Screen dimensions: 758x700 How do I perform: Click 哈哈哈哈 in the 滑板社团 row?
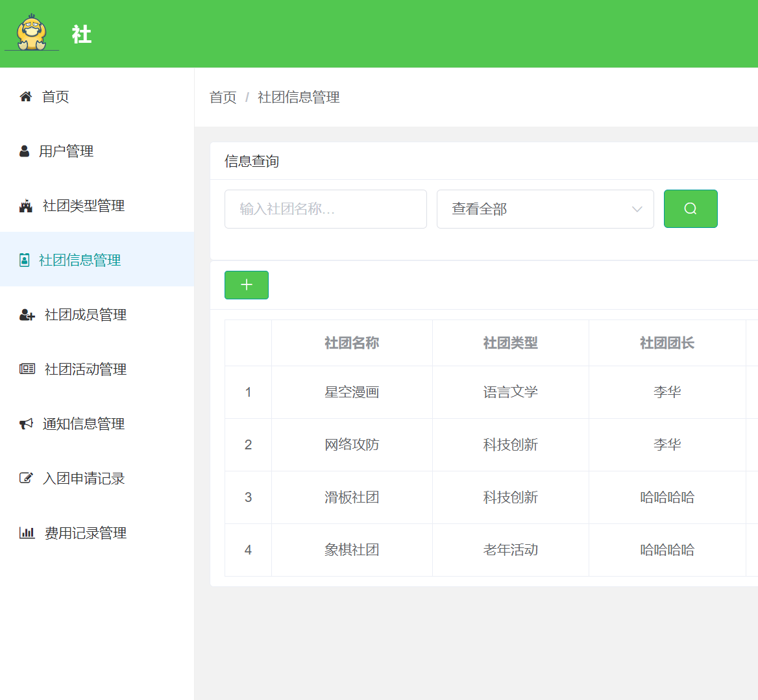click(x=667, y=497)
